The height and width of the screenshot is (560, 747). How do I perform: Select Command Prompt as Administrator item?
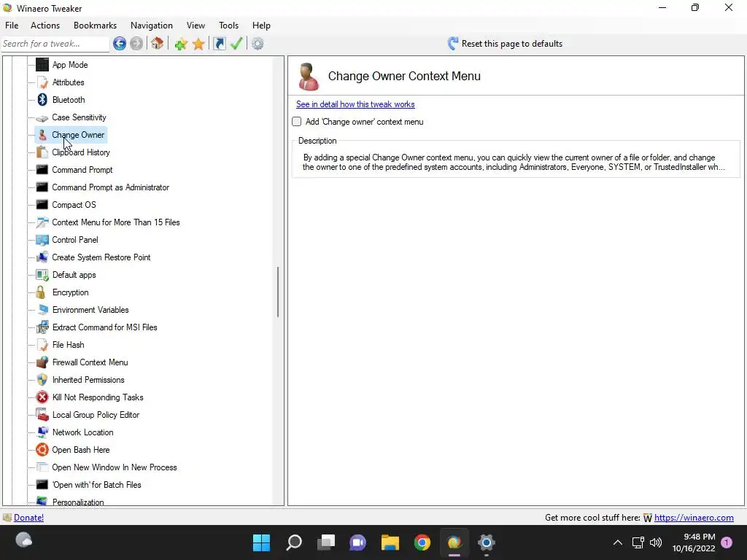111,187
